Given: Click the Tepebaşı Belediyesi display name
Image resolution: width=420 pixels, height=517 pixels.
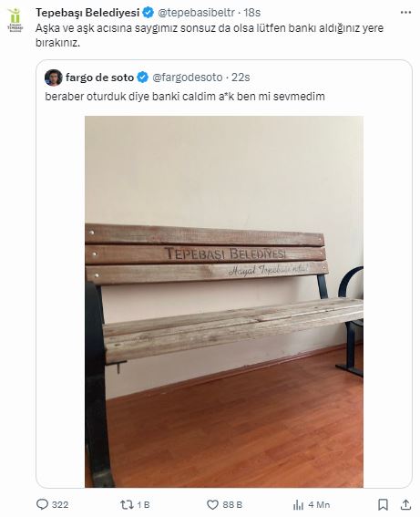Looking at the screenshot, I should [x=87, y=13].
